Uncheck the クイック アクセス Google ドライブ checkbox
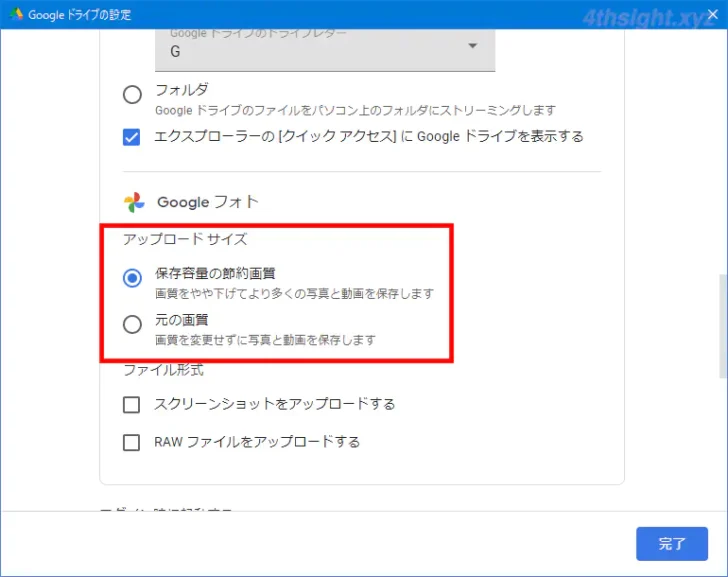This screenshot has height=577, width=728. pos(132,137)
